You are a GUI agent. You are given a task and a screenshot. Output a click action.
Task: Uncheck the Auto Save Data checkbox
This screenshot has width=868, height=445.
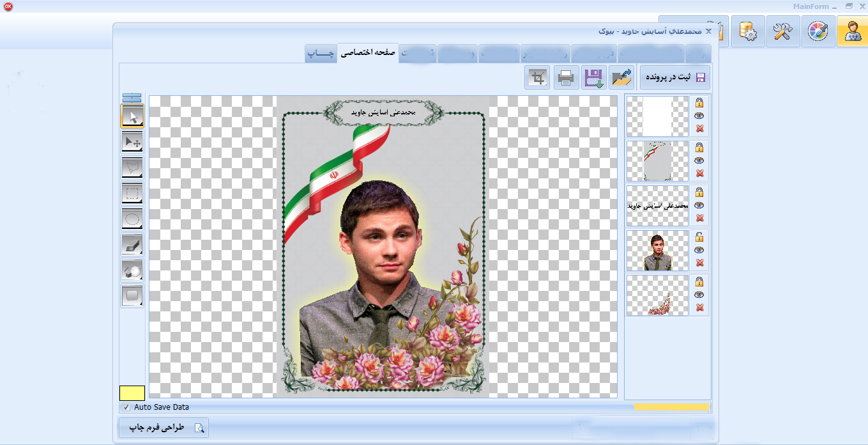[126, 407]
